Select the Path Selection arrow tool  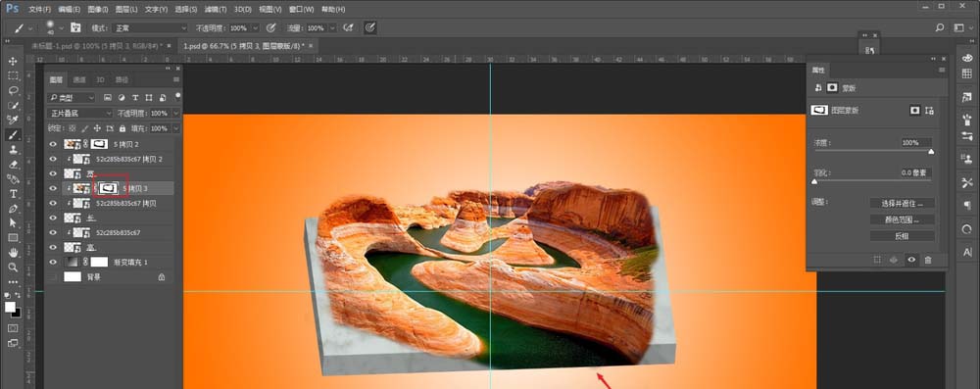(x=13, y=222)
